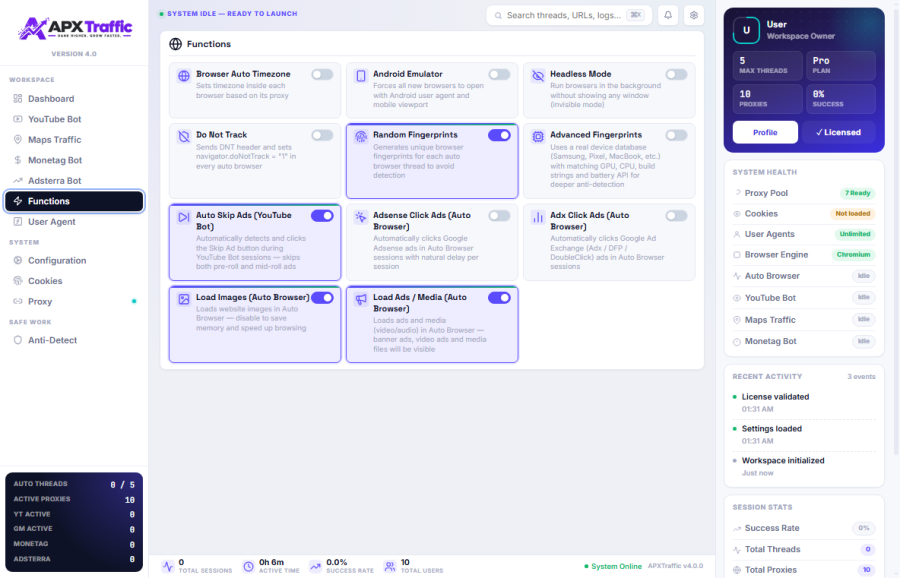Click the Proxy Pool row in System Health
The height and width of the screenshot is (578, 900).
[804, 193]
